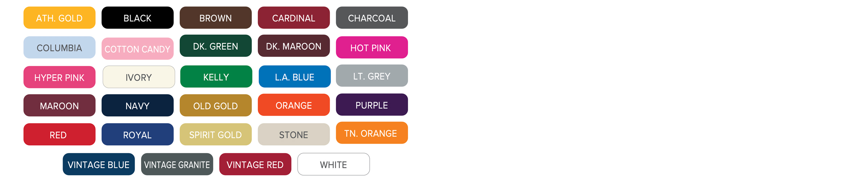Select the Hot Pink swatch
868x182 pixels.
[372, 47]
